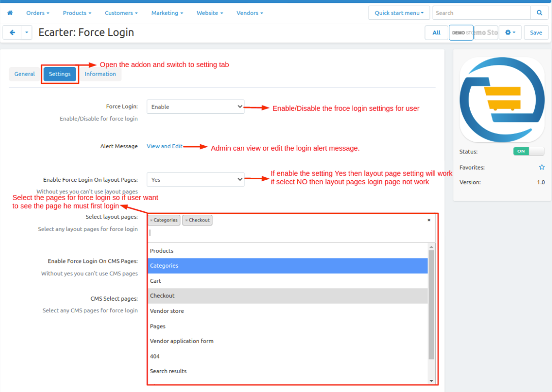Open the Vendors menu

pyautogui.click(x=250, y=13)
